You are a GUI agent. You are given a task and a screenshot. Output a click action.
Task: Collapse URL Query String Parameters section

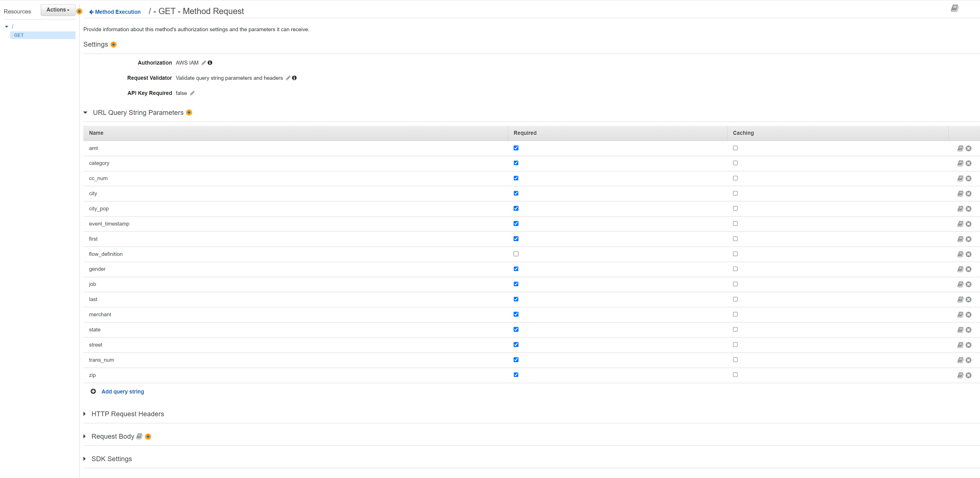click(85, 113)
